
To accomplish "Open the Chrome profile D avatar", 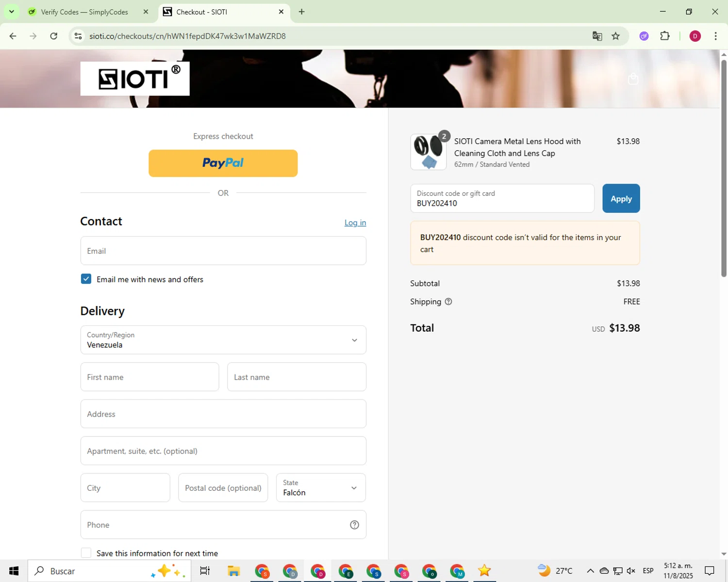I will click(x=695, y=36).
